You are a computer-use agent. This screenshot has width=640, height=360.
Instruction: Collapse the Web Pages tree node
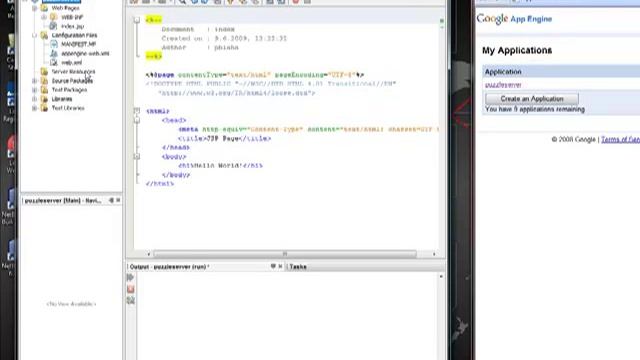point(35,8)
